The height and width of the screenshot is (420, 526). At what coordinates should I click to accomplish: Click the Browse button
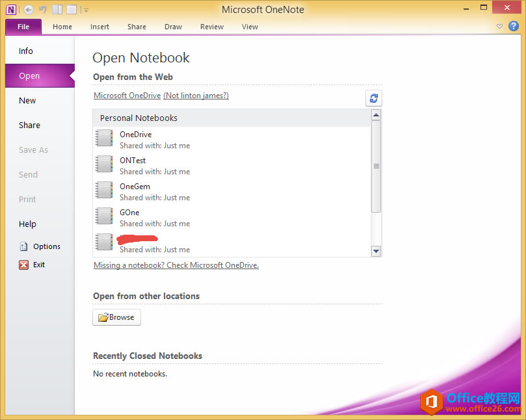tap(116, 317)
